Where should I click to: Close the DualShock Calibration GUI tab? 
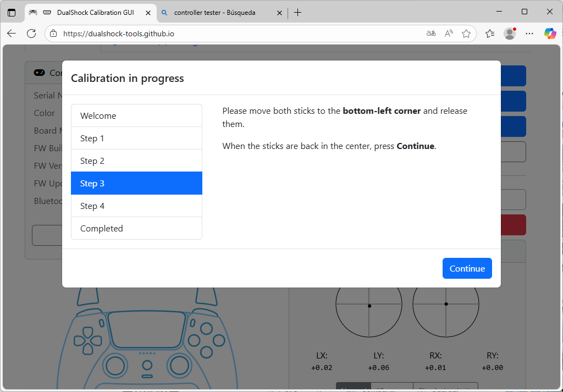[148, 13]
